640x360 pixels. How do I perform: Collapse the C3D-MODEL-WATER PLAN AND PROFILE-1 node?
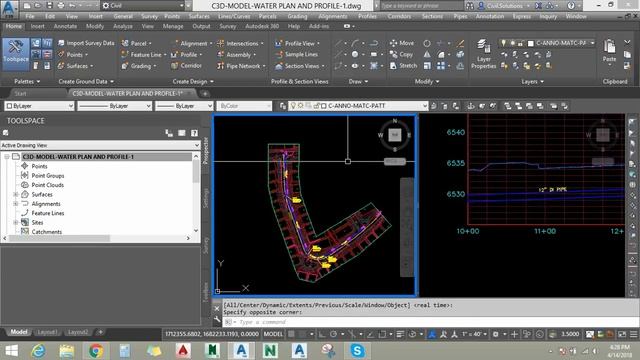click(x=7, y=157)
